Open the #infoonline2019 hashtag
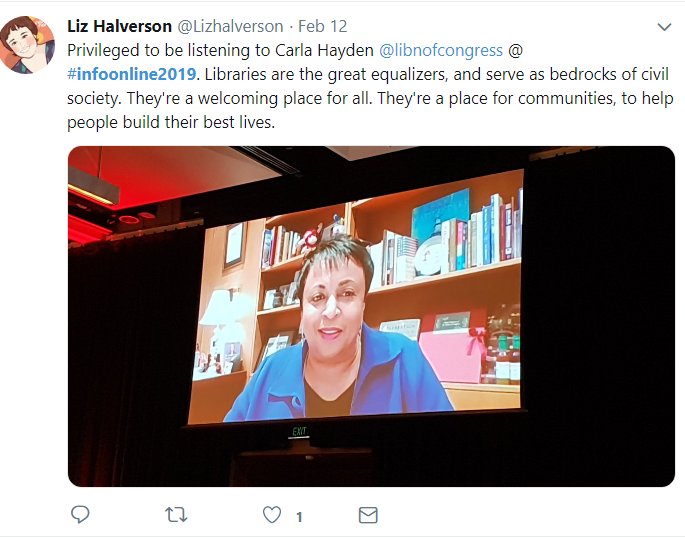This screenshot has height=538, width=685. (131, 74)
